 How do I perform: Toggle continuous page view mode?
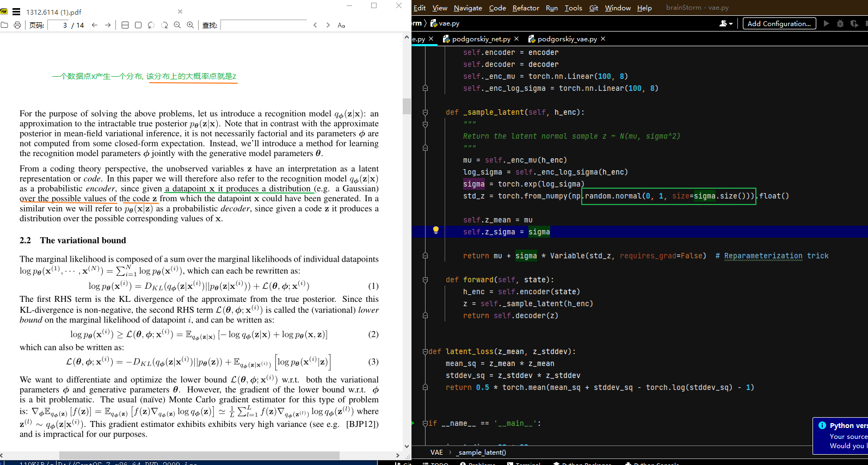click(x=125, y=25)
